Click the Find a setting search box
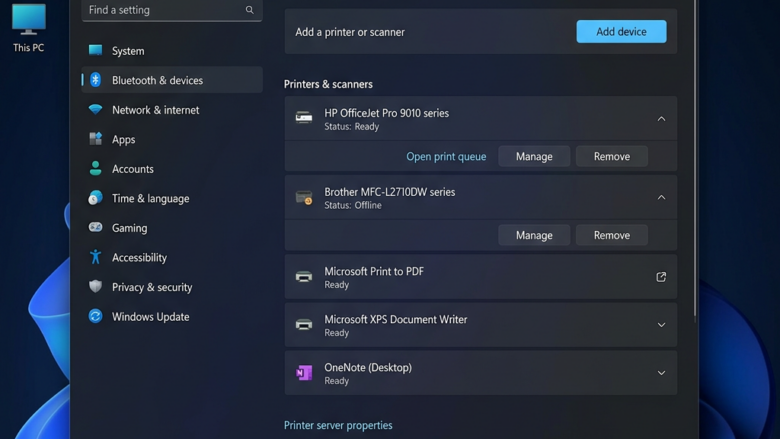 point(172,10)
